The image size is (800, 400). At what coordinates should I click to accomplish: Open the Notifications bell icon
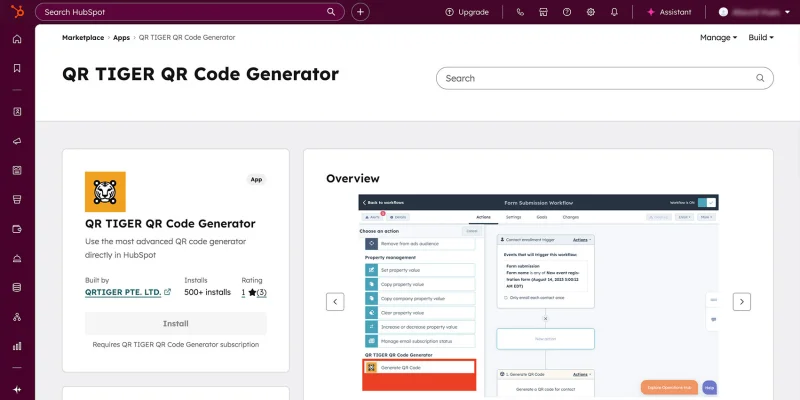coord(614,12)
